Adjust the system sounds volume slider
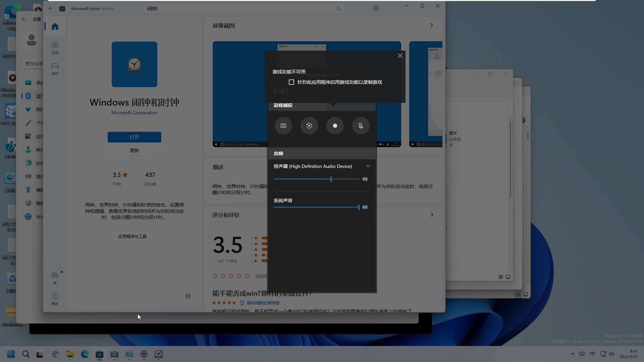The image size is (644, 362). [358, 207]
